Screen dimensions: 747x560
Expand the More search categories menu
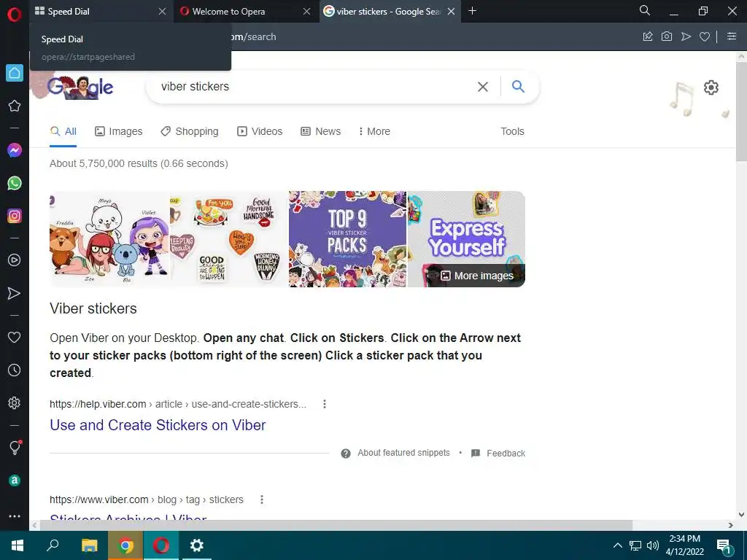[x=374, y=131]
